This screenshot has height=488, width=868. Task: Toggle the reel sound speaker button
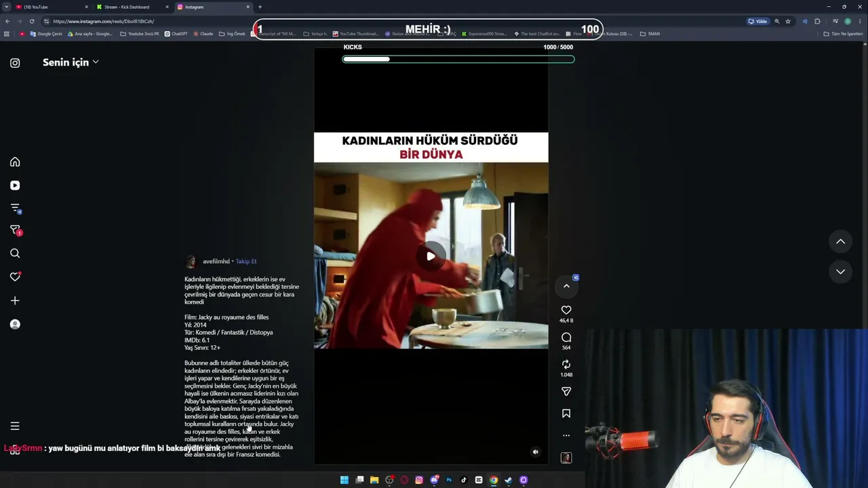[x=535, y=452]
